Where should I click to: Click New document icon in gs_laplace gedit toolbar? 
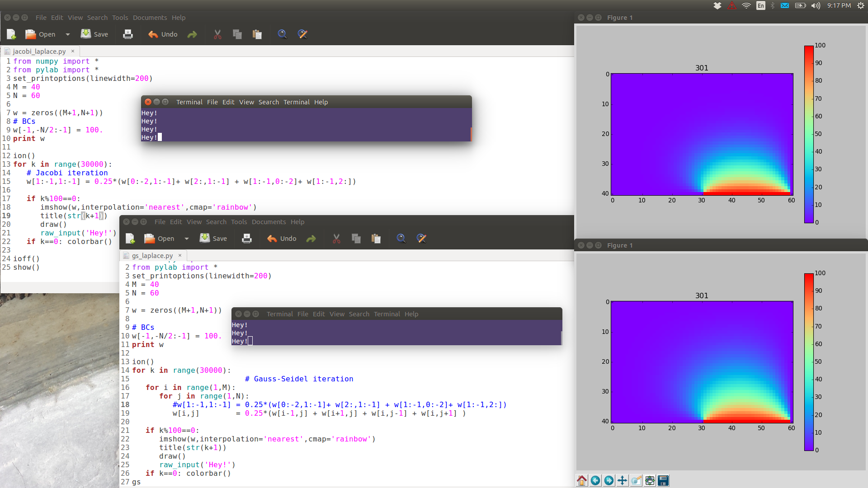[130, 239]
